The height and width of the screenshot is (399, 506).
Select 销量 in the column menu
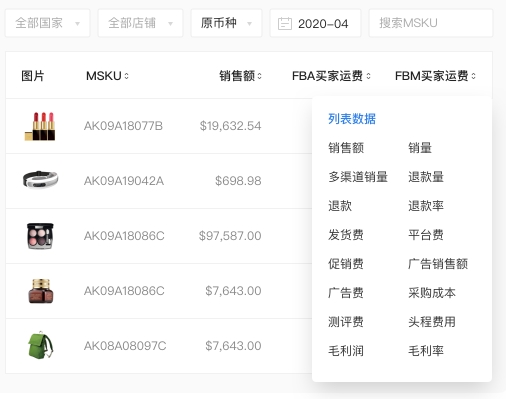coord(420,148)
